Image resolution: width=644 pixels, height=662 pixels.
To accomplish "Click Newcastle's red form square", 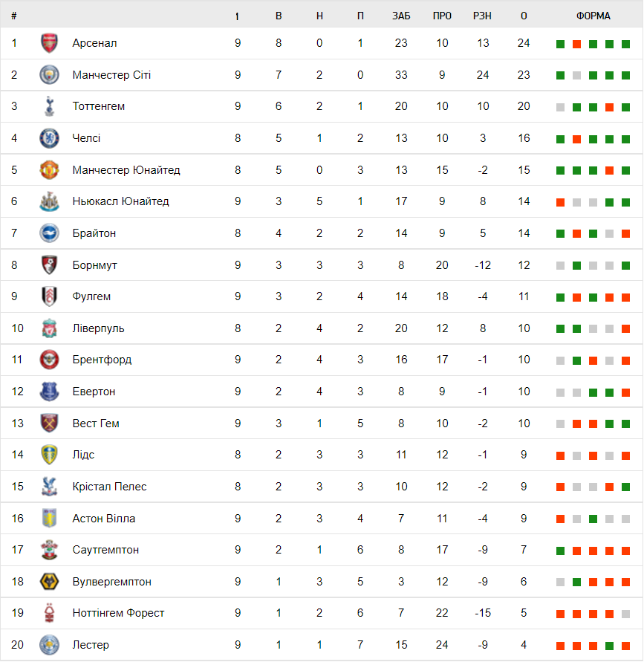I will (x=560, y=202).
